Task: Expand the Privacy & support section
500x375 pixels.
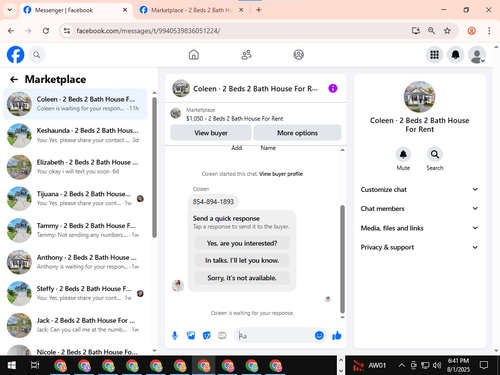Action: 419,247
